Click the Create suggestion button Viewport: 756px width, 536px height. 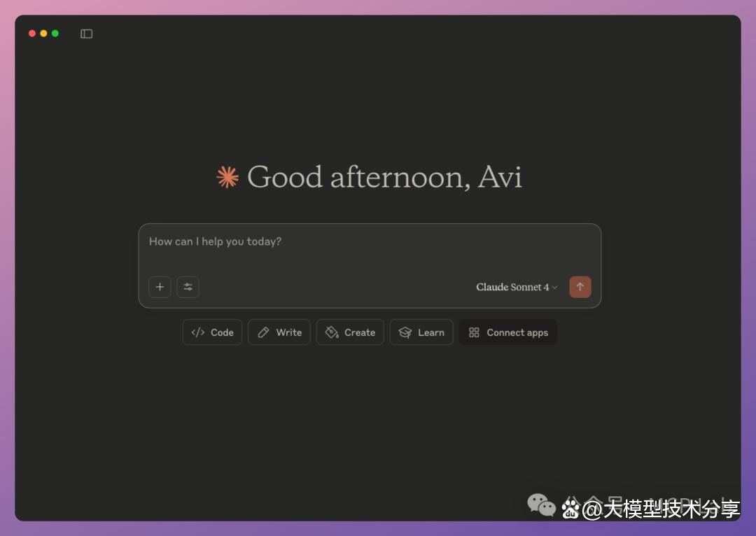point(350,332)
